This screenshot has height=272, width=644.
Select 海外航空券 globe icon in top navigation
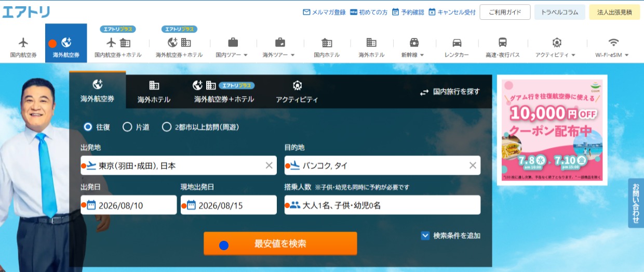[66, 43]
